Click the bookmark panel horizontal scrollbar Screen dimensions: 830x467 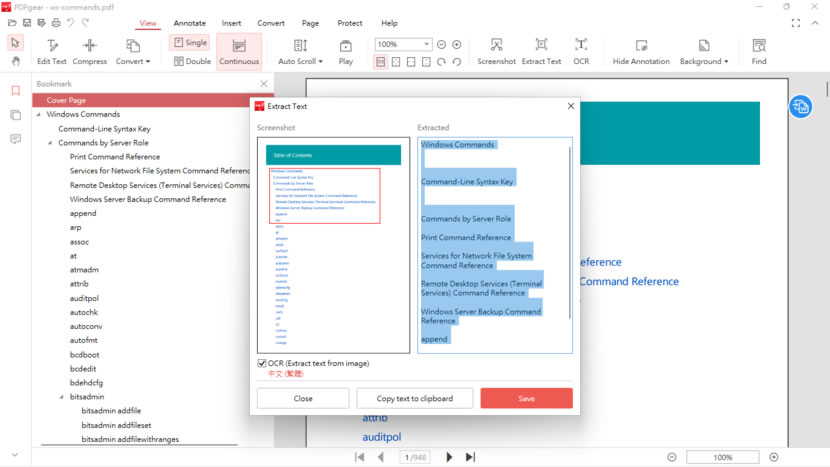(140, 445)
